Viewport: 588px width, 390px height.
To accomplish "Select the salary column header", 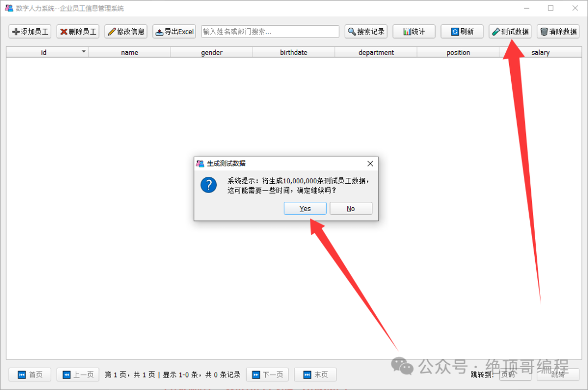I will [541, 52].
